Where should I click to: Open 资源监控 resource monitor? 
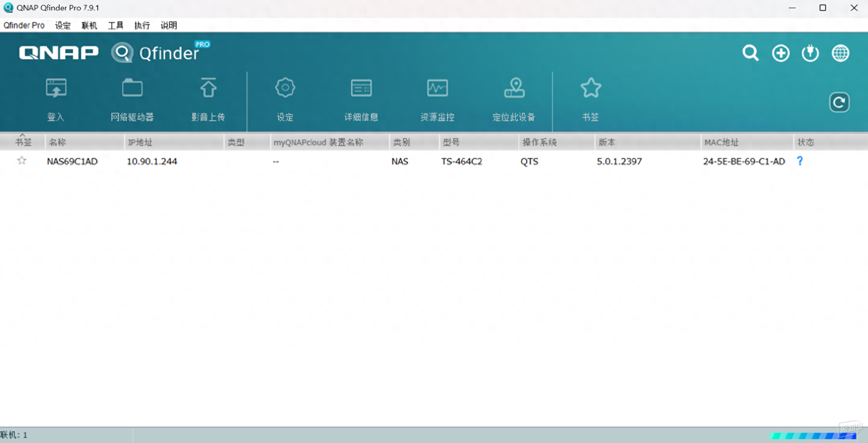click(437, 88)
